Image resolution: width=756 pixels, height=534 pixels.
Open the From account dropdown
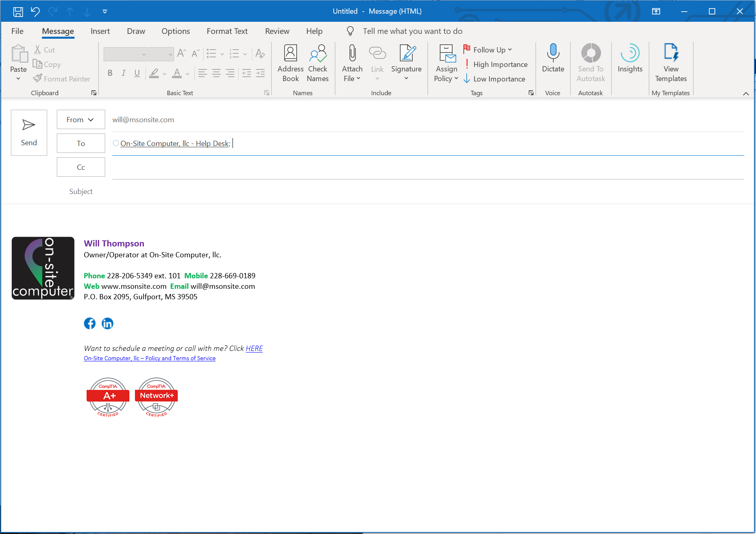pyautogui.click(x=81, y=120)
